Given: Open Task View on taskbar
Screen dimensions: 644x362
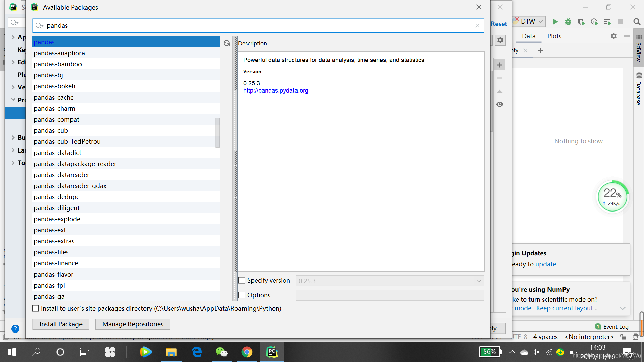Looking at the screenshot, I should (x=84, y=352).
